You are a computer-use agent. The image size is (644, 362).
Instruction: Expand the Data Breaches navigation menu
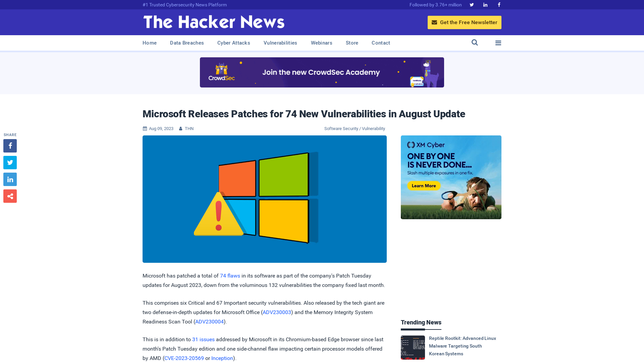coord(186,43)
